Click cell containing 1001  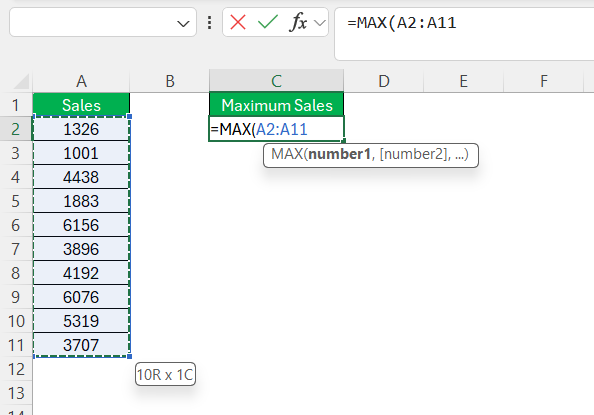click(81, 153)
